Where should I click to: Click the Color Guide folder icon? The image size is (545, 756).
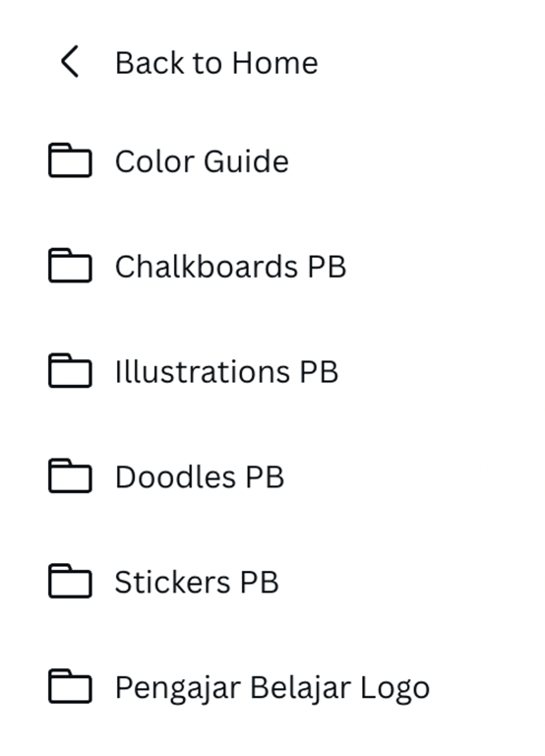pos(70,160)
